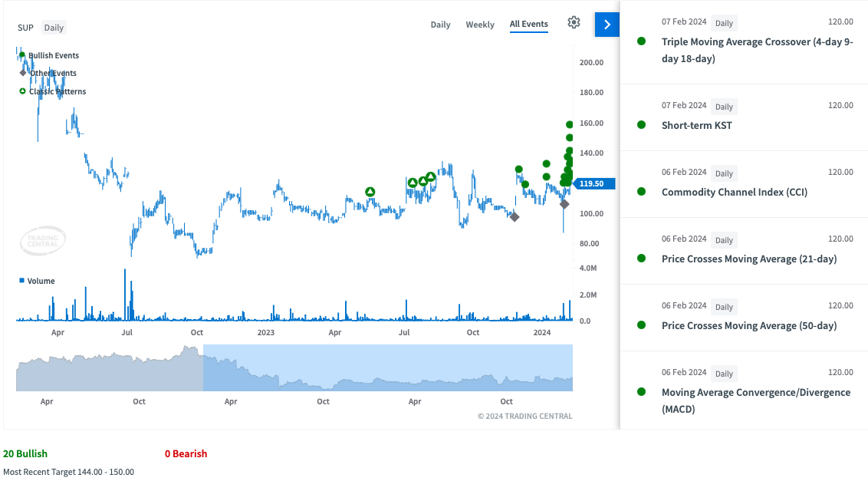Select the All Events tab

tap(528, 24)
